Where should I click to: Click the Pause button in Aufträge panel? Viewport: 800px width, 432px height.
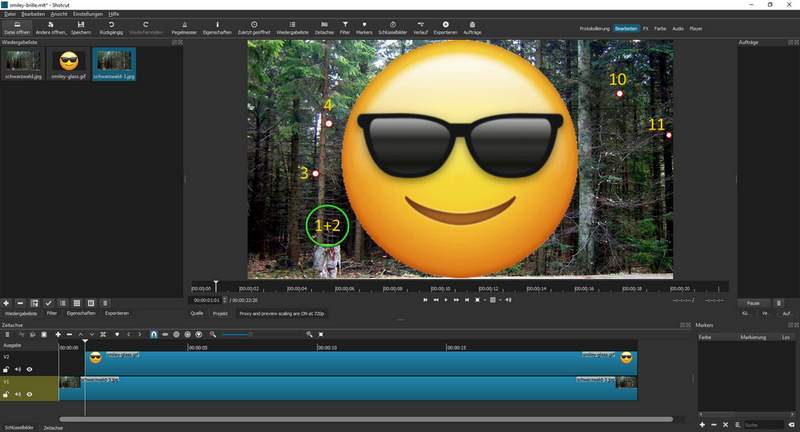tap(753, 302)
